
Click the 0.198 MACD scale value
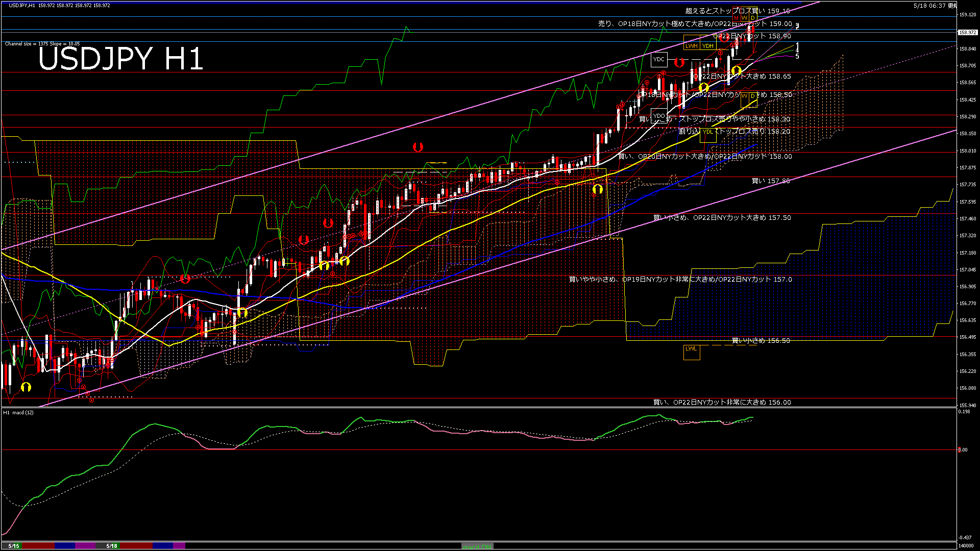965,412
